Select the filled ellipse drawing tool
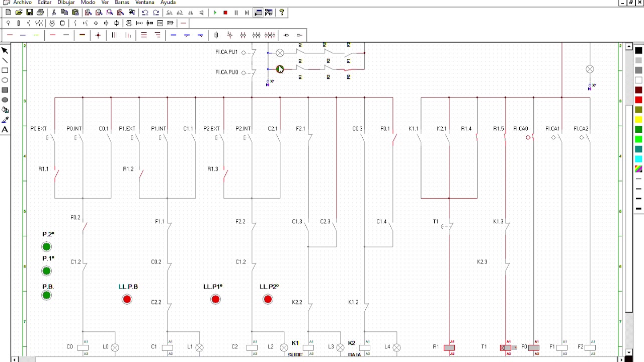The image size is (644, 362). pyautogui.click(x=5, y=100)
